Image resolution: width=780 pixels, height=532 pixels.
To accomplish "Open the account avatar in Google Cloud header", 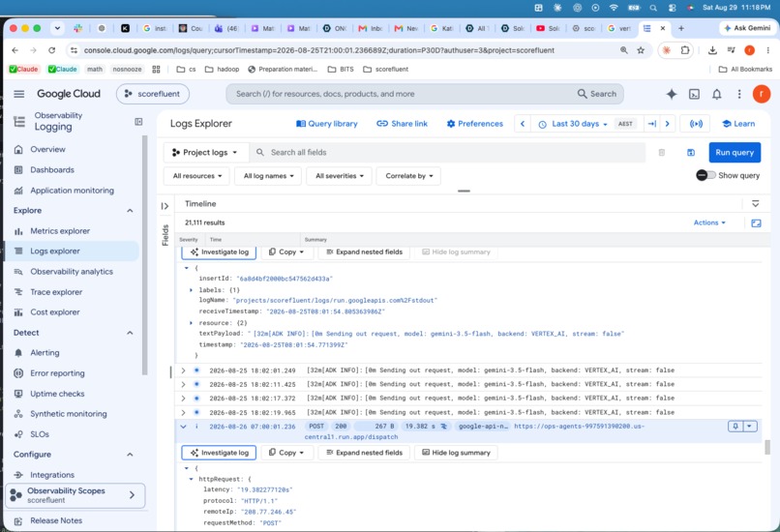I will 761,94.
